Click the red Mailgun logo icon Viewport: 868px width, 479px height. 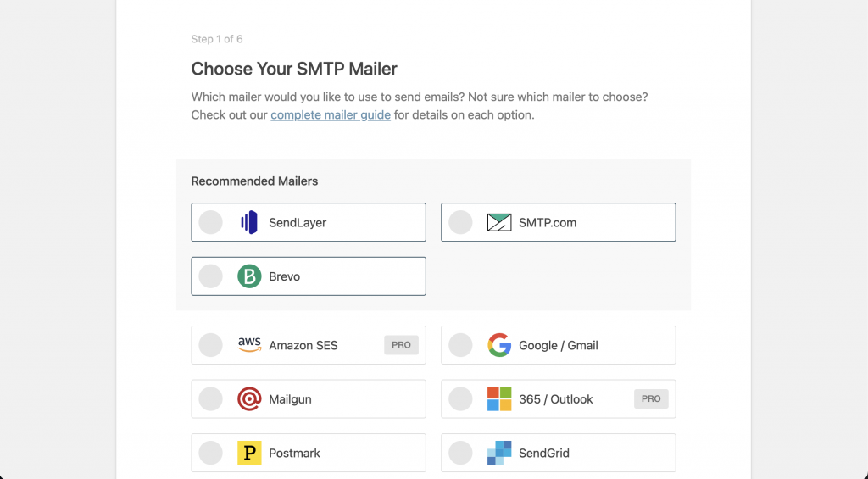(x=249, y=399)
